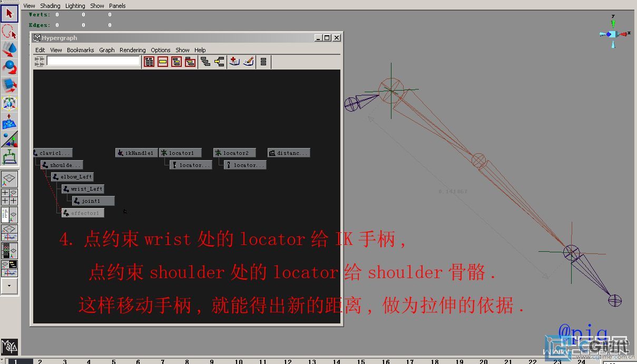The width and height of the screenshot is (637, 364).
Task: Open the panel layout options arrow
Action: point(9,286)
